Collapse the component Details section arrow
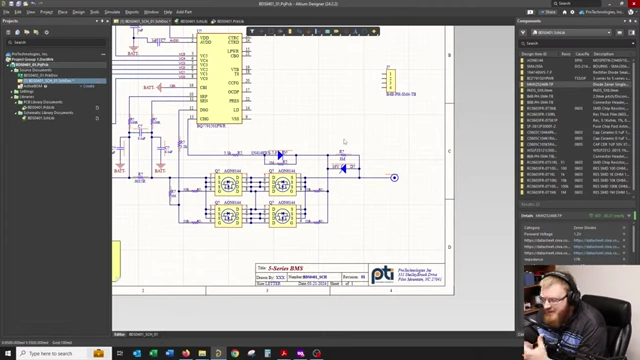Viewport: 640px width, 360px height. (629, 216)
